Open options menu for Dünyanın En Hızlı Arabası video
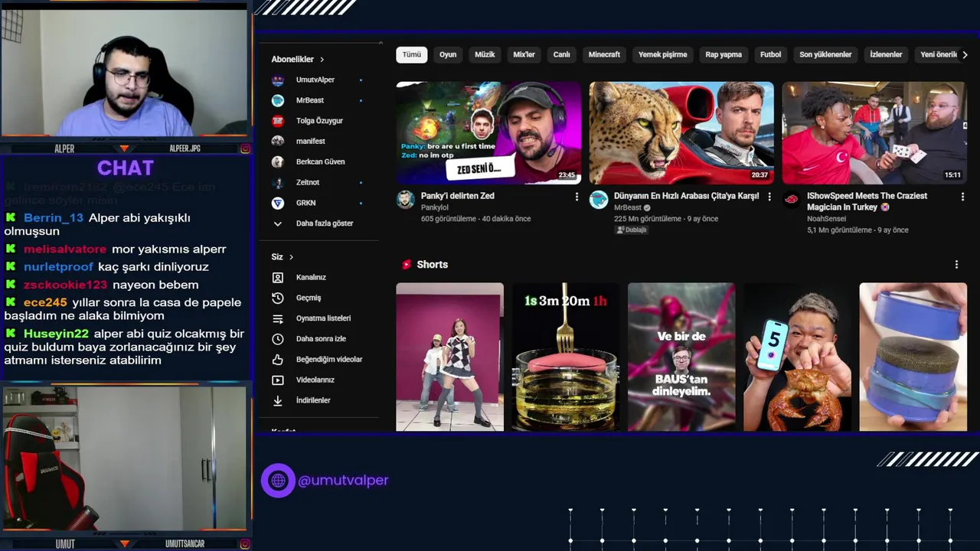Image resolution: width=980 pixels, height=551 pixels. click(x=769, y=197)
